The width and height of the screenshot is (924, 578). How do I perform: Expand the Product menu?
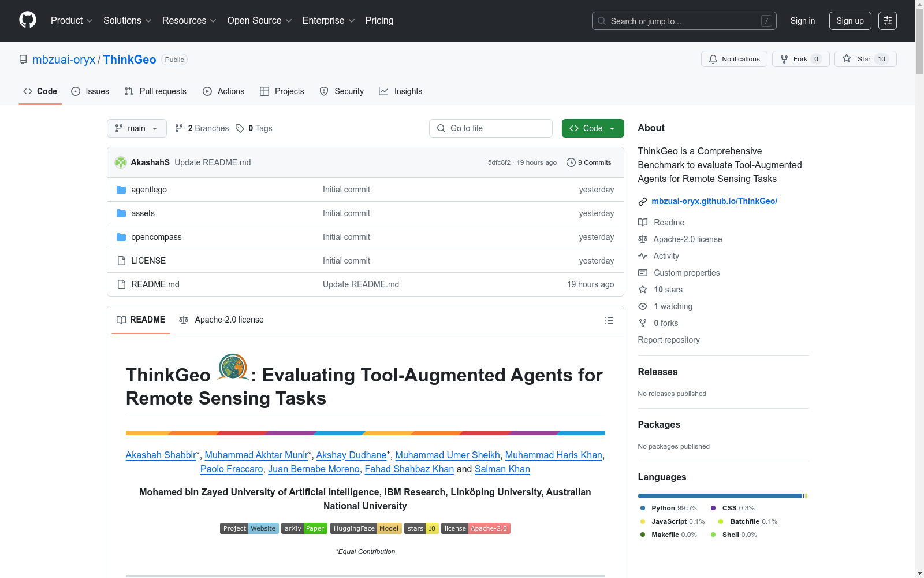[72, 21]
